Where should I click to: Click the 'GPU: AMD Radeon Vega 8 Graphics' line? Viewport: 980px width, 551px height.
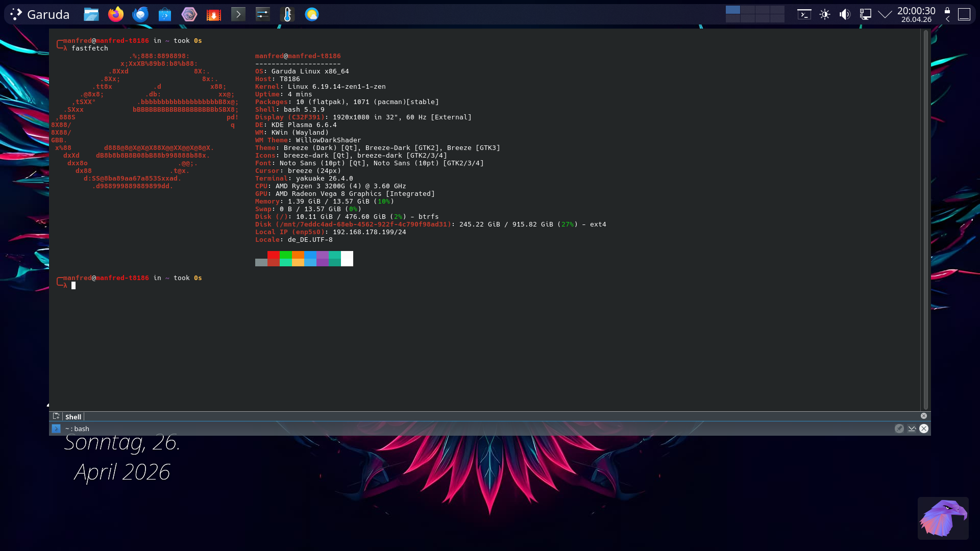pyautogui.click(x=345, y=194)
